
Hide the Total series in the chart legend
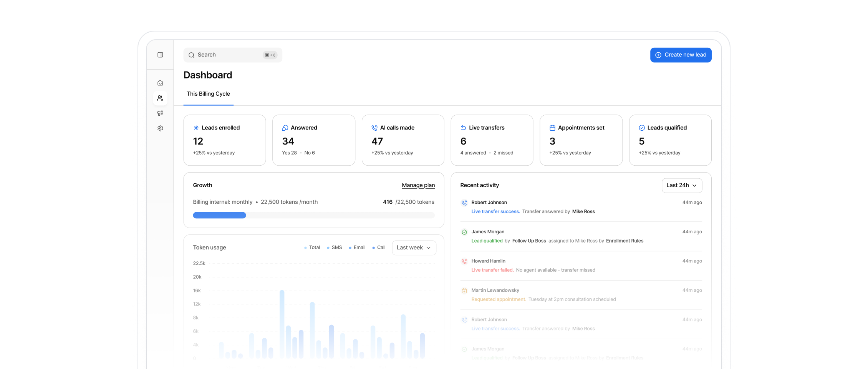(312, 248)
